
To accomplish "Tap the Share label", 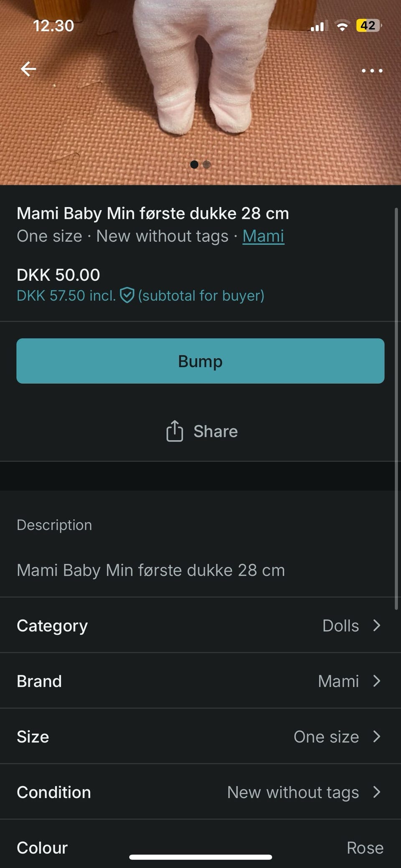I will point(216,431).
